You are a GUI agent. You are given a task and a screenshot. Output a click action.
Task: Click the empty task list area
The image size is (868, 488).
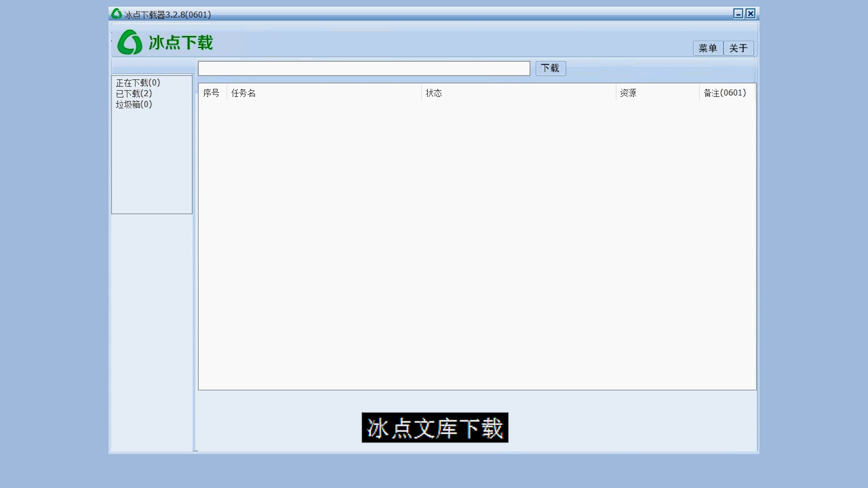pyautogui.click(x=476, y=244)
